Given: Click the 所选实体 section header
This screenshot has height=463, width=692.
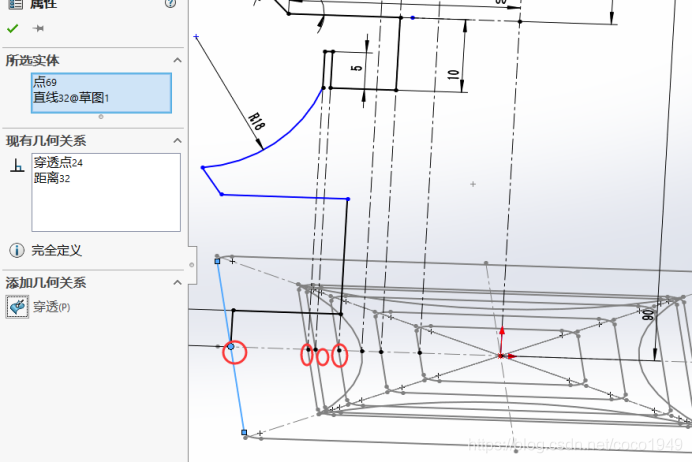Looking at the screenshot, I should [33, 60].
